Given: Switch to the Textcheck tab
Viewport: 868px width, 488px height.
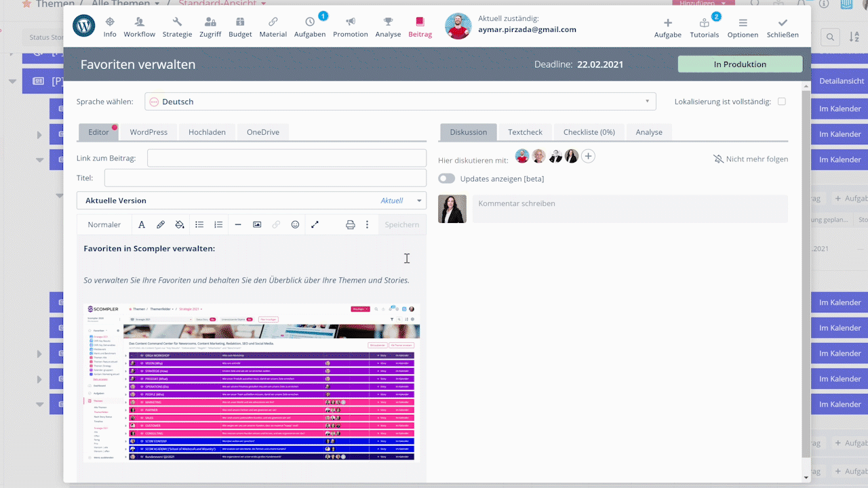Looking at the screenshot, I should tap(525, 132).
